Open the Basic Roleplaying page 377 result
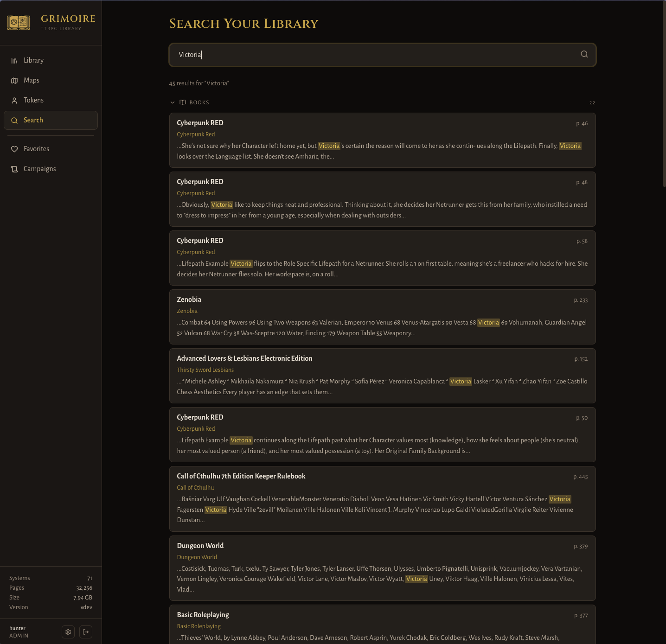The height and width of the screenshot is (644, 666). point(383,625)
